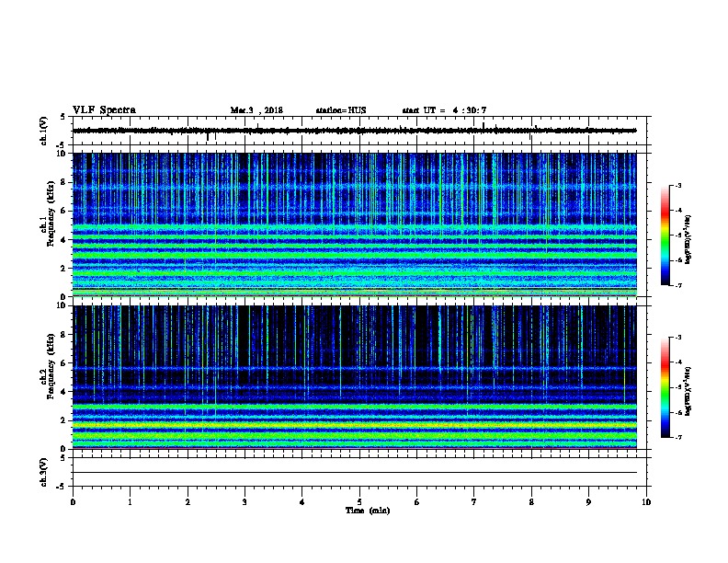Click the "ch.3(V)" axis label
Image resolution: width=728 pixels, height=563 pixels.
pos(43,472)
